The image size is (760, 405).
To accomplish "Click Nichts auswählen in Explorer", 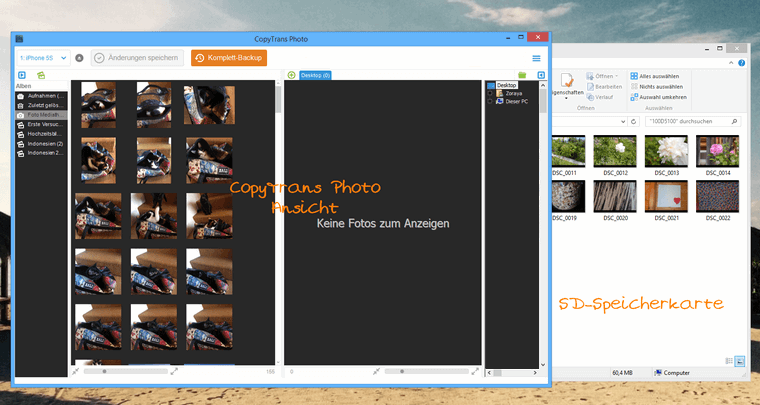I will (657, 87).
